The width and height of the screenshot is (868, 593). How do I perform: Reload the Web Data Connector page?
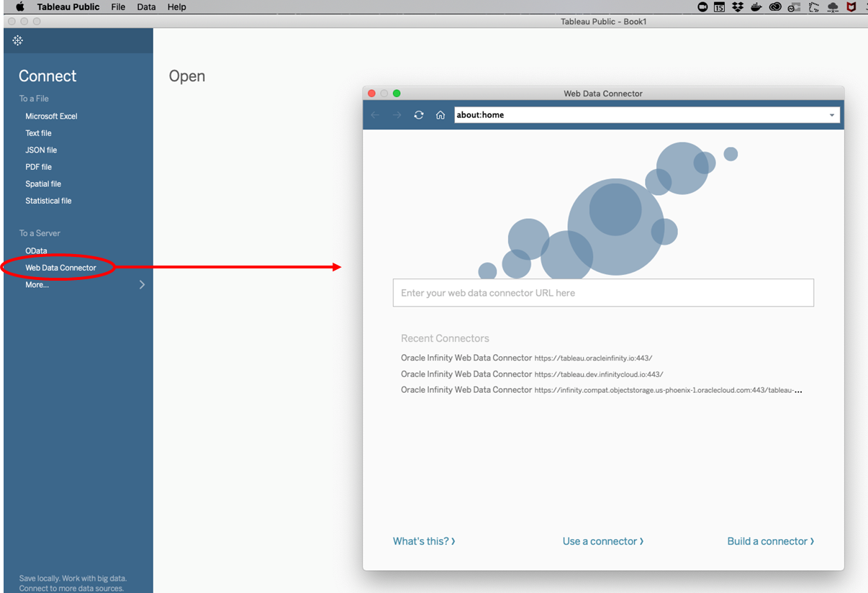pos(419,115)
